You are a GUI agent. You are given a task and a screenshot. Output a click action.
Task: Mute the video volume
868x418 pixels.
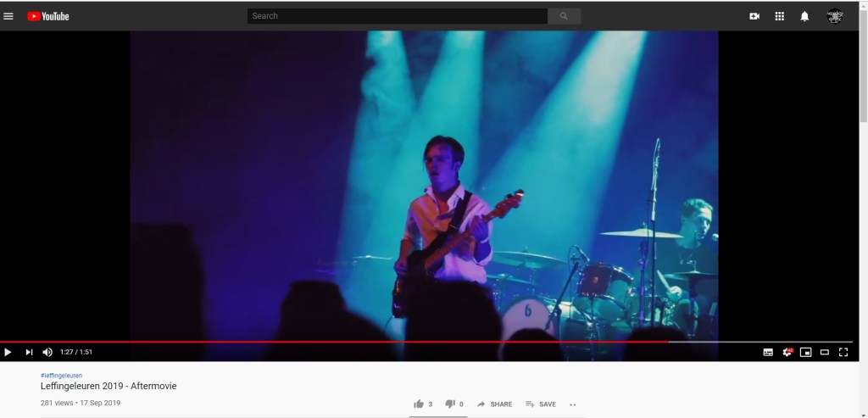(x=47, y=352)
